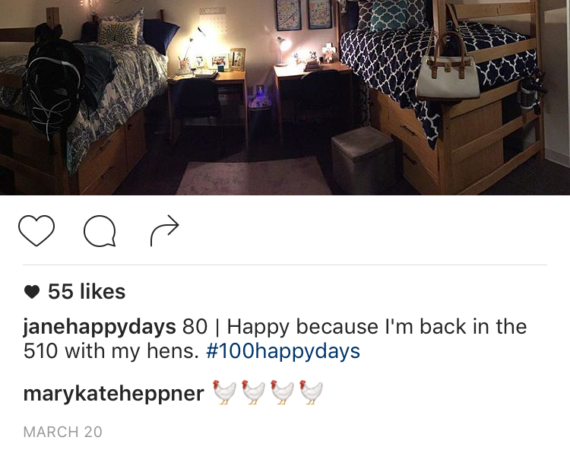
Task: Tap the gray ottoman cube in photo
Action: (363, 159)
